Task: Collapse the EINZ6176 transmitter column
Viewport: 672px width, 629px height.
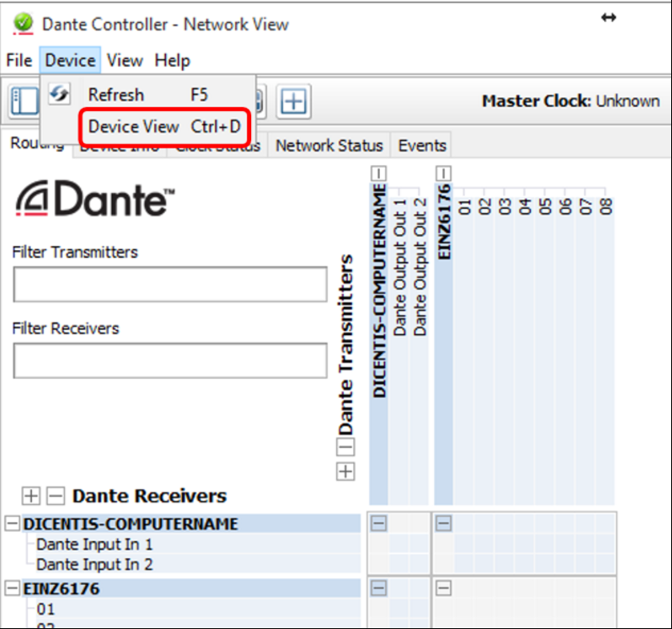Action: (444, 173)
